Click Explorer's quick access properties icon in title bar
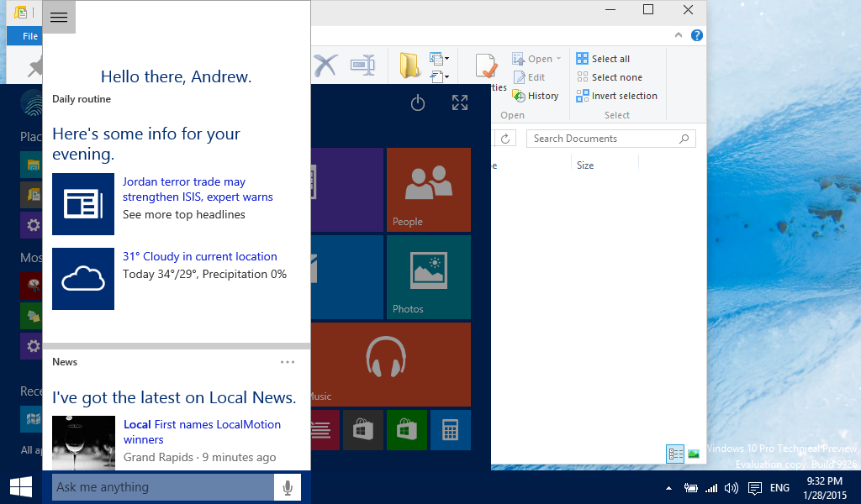The height and width of the screenshot is (504, 861). pyautogui.click(x=21, y=12)
